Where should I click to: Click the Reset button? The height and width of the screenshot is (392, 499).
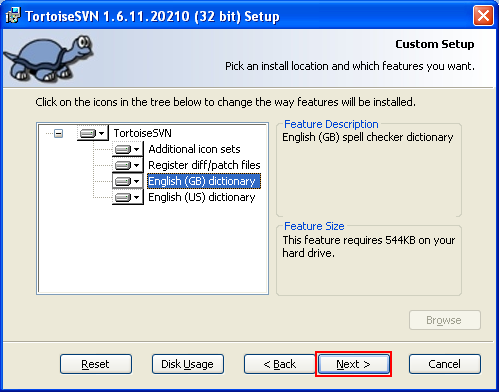pyautogui.click(x=96, y=364)
